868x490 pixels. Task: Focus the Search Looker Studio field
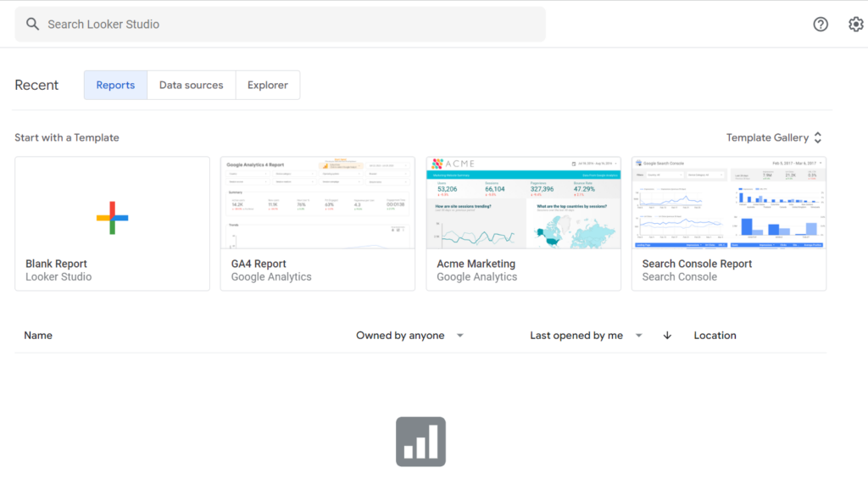pos(280,25)
